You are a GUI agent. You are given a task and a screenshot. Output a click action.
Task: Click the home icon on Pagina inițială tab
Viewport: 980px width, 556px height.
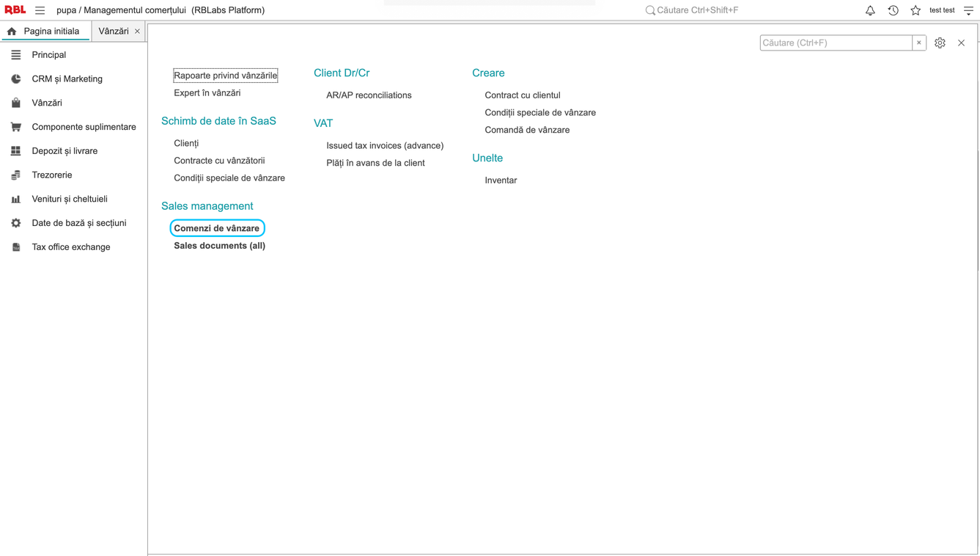tap(12, 32)
